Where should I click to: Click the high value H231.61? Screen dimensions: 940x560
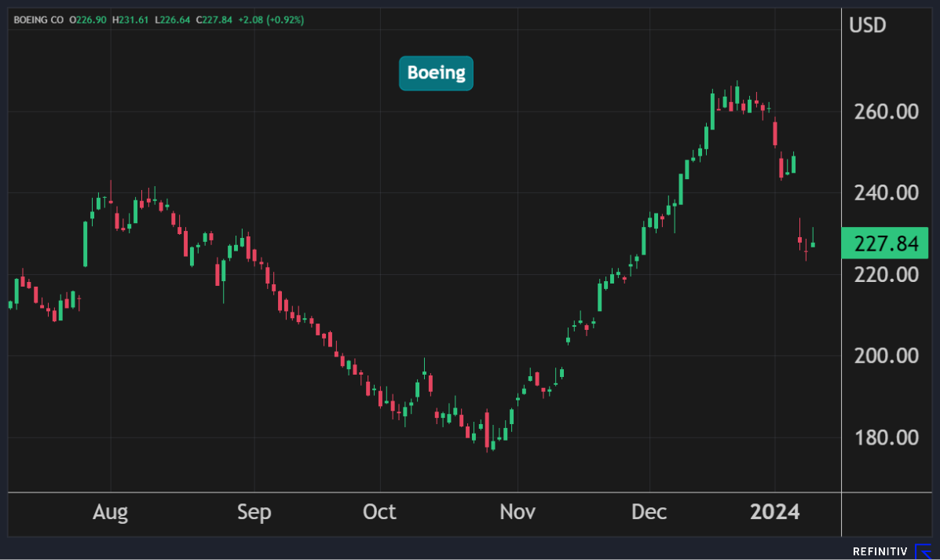pyautogui.click(x=130, y=20)
